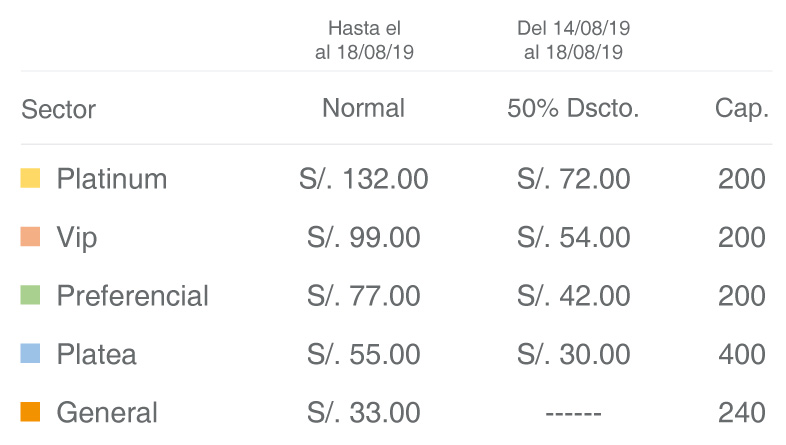Image resolution: width=786 pixels, height=445 pixels.
Task: Click the yellow Platinum color swatch
Action: click(30, 178)
